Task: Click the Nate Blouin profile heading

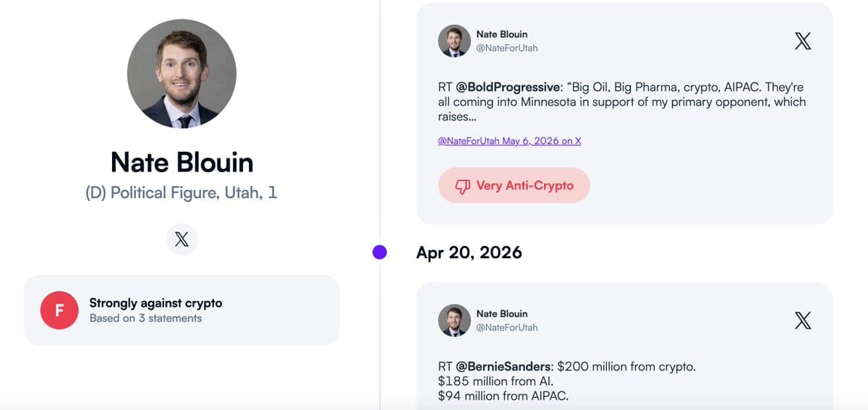Action: (x=182, y=162)
